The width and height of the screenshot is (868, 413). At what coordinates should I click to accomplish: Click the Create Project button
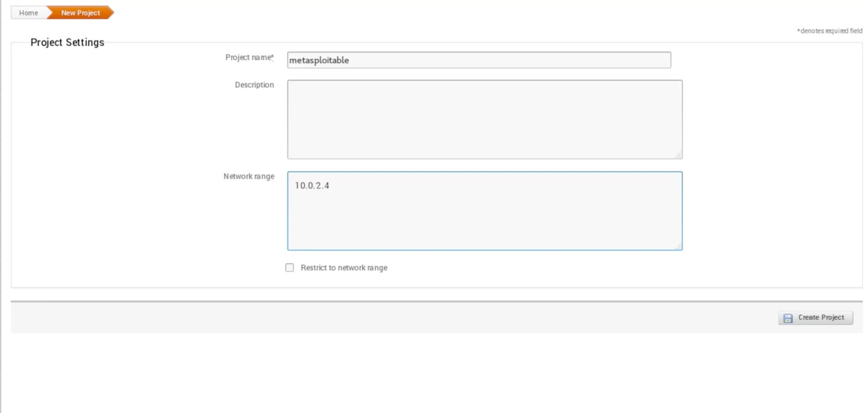(x=815, y=318)
